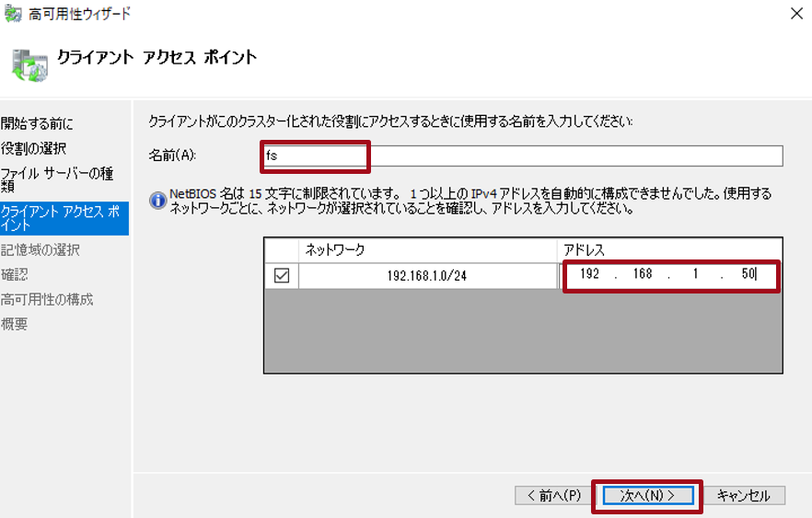The image size is (812, 518).
Task: Uncheck the 192.168.1.0/24 network checkbox
Action: pos(282,276)
